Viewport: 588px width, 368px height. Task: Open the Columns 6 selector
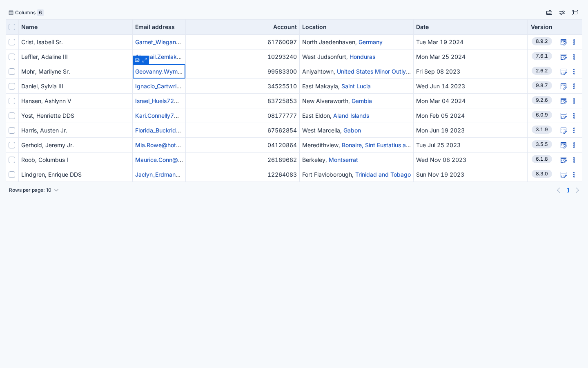tap(26, 13)
